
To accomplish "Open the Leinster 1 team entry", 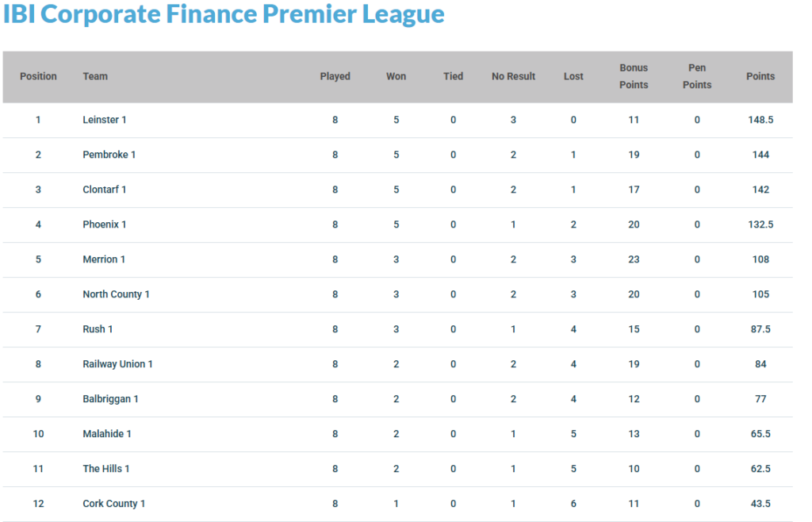I will tap(105, 120).
